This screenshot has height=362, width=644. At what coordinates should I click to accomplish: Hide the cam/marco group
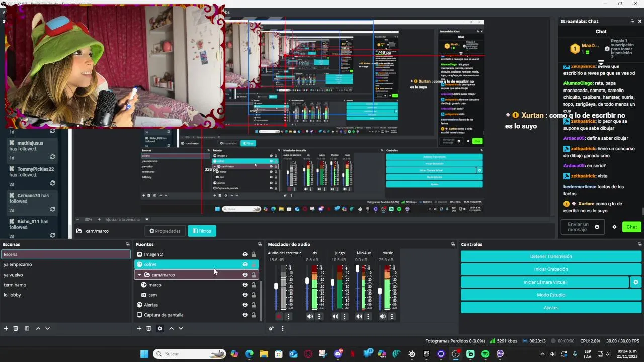[x=245, y=275]
